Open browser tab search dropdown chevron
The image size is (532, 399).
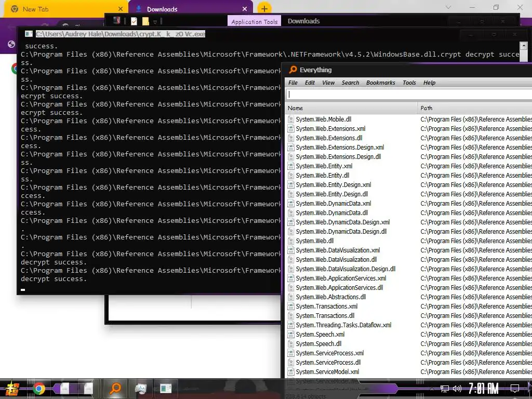point(448,7)
